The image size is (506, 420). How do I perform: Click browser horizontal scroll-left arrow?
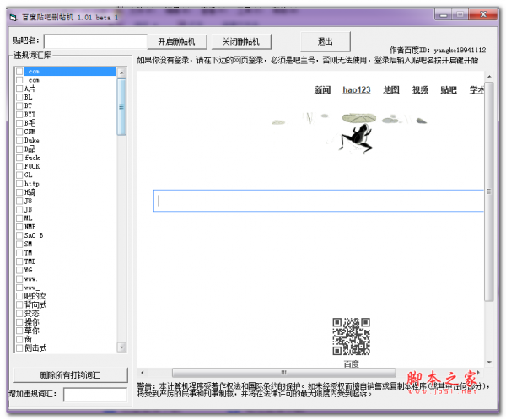pos(143,373)
